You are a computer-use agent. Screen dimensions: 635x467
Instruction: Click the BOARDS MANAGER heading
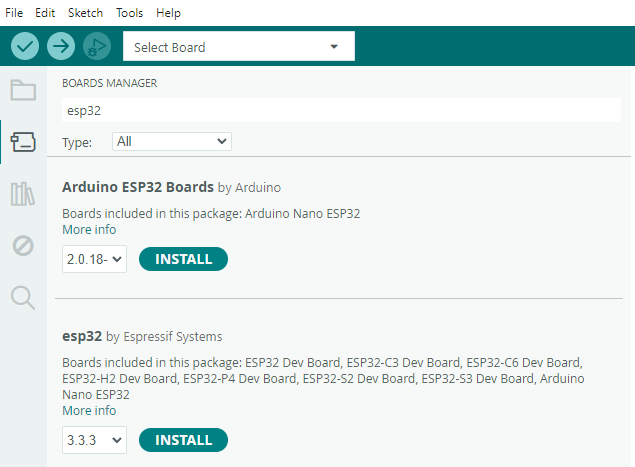[109, 83]
